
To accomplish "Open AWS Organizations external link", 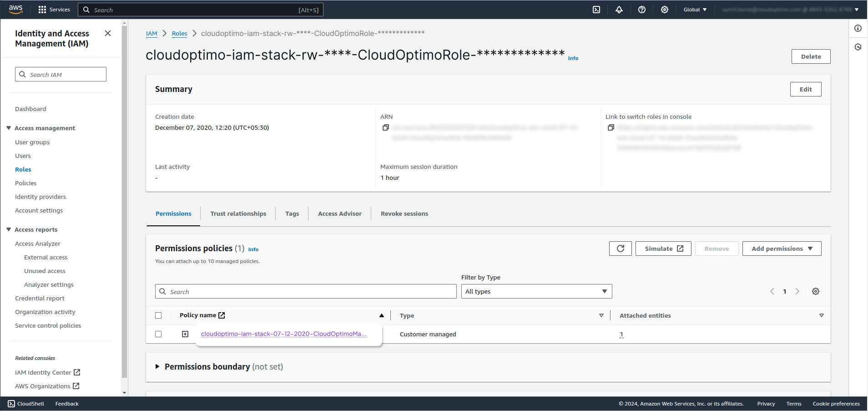I will coord(47,386).
